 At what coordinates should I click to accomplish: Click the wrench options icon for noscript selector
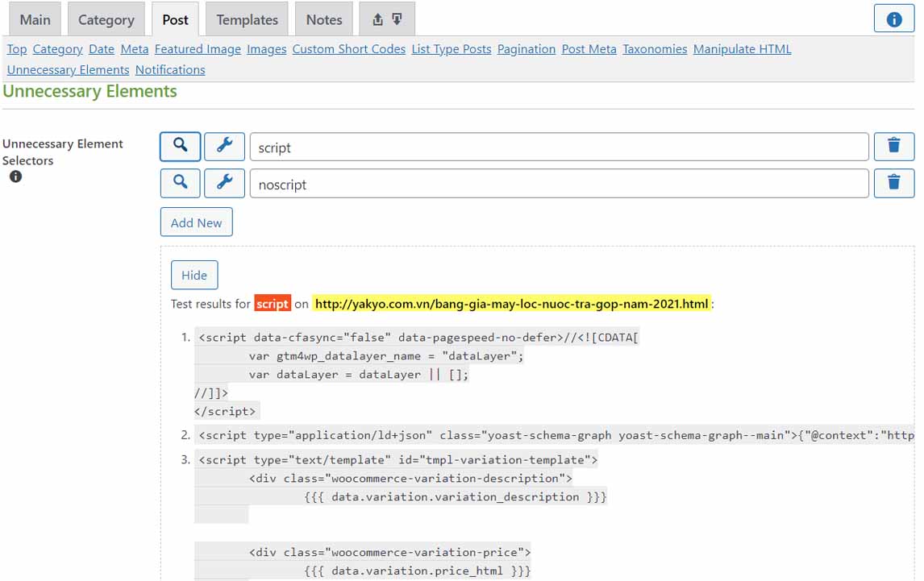(224, 183)
